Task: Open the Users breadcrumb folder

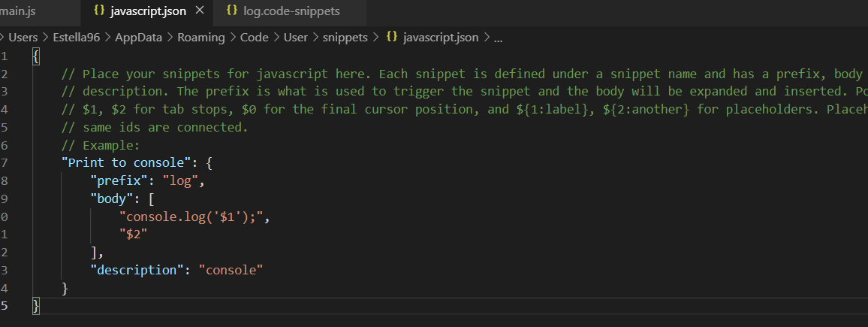Action: [23, 38]
